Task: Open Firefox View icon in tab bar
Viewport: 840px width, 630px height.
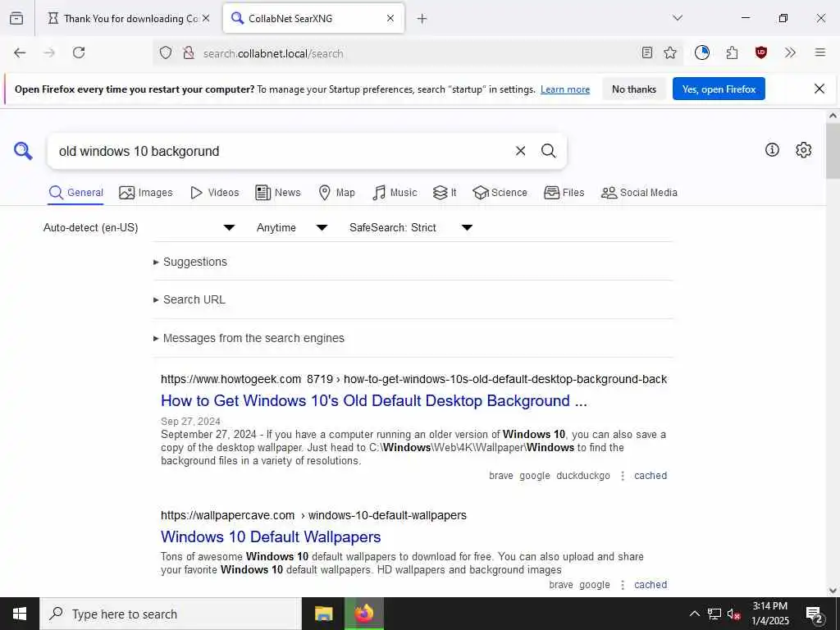Action: click(x=16, y=18)
